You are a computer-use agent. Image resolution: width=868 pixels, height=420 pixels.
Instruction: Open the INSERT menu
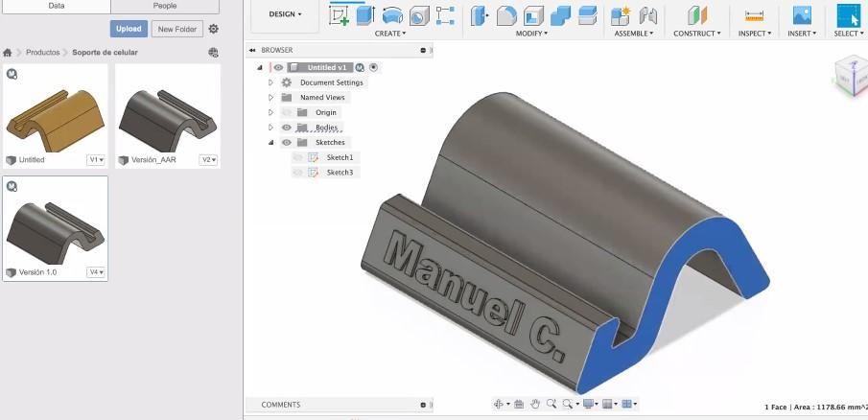click(x=802, y=34)
